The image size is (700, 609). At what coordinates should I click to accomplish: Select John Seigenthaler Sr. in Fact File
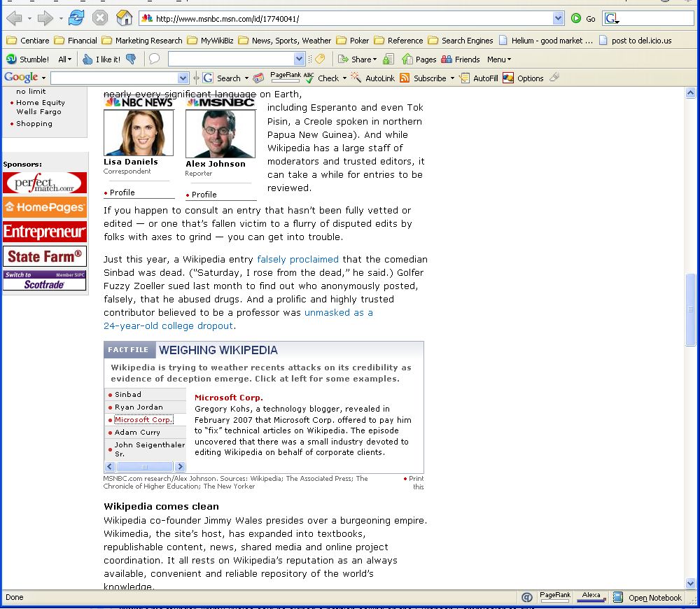pyautogui.click(x=150, y=449)
